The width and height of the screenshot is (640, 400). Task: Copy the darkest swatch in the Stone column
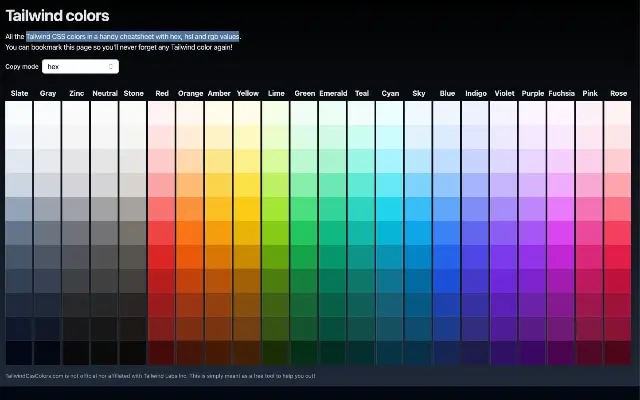(133, 353)
